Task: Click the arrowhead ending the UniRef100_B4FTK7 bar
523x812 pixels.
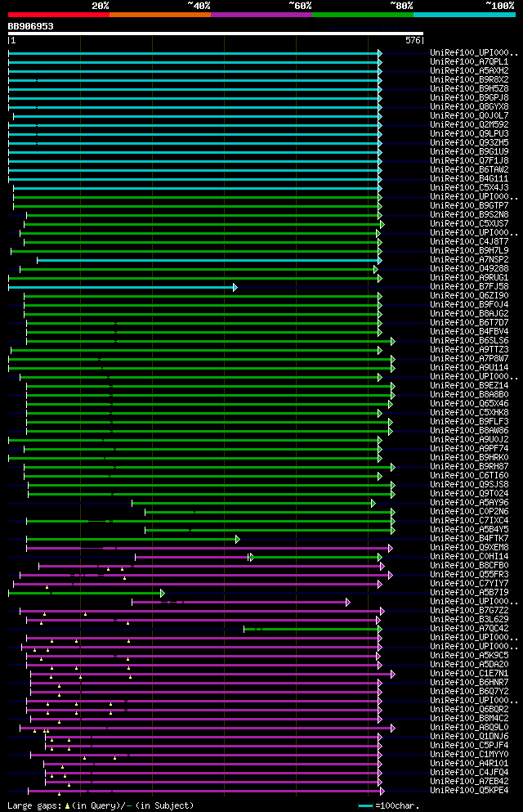Action: tap(238, 539)
